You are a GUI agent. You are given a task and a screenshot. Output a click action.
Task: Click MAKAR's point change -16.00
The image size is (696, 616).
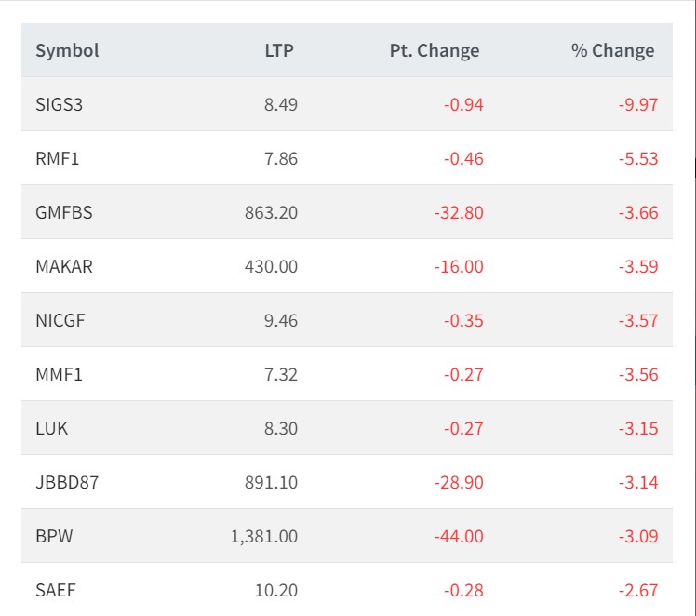[x=459, y=266]
